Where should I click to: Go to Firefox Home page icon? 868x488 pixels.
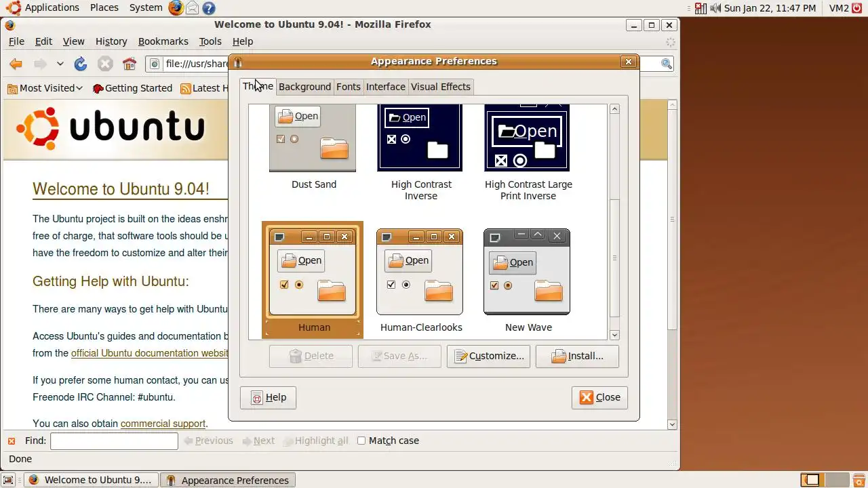[x=129, y=64]
